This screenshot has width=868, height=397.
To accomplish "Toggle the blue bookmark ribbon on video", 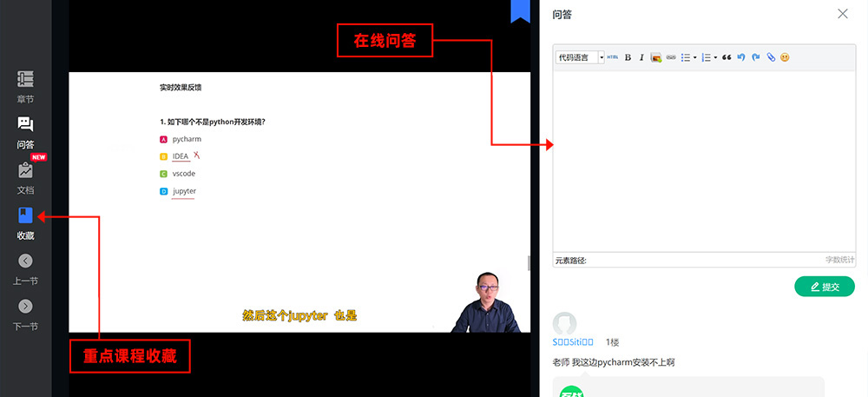I will click(520, 10).
